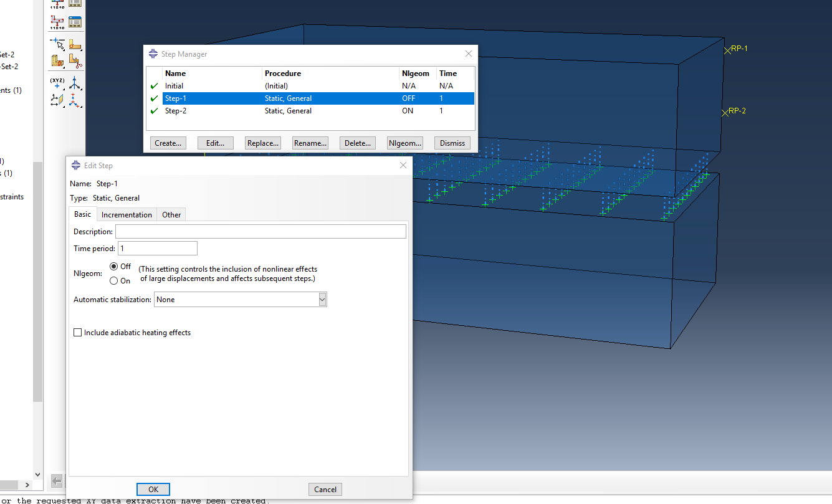Click the Time period input field

tap(158, 249)
